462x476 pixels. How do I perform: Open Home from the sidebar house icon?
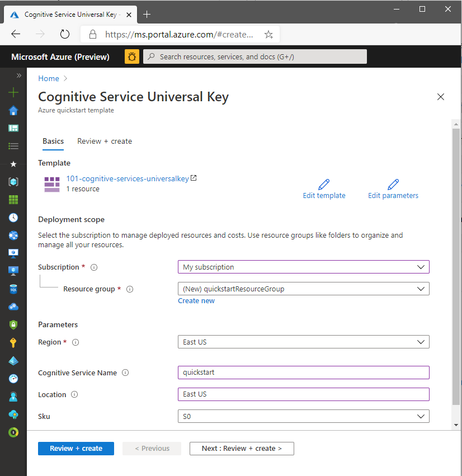point(13,110)
